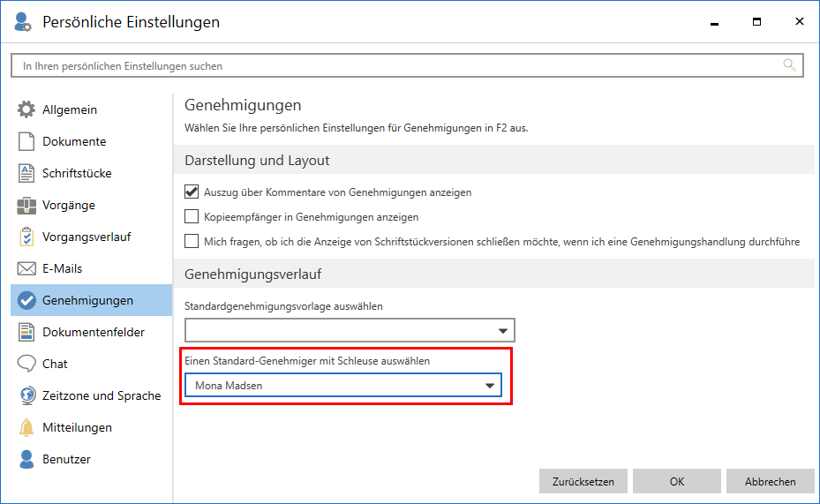Viewport: 820px width, 504px height.
Task: Confirm settings with the OK button
Action: pos(677,482)
